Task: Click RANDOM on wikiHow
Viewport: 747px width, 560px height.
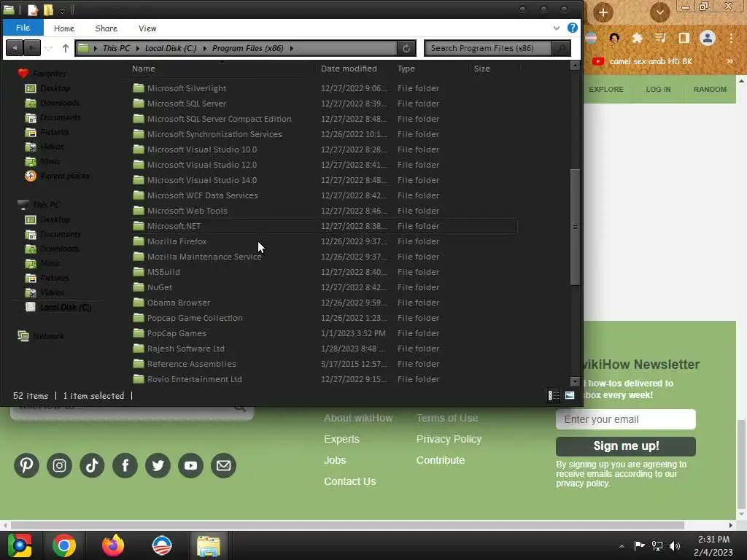Action: pyautogui.click(x=710, y=90)
